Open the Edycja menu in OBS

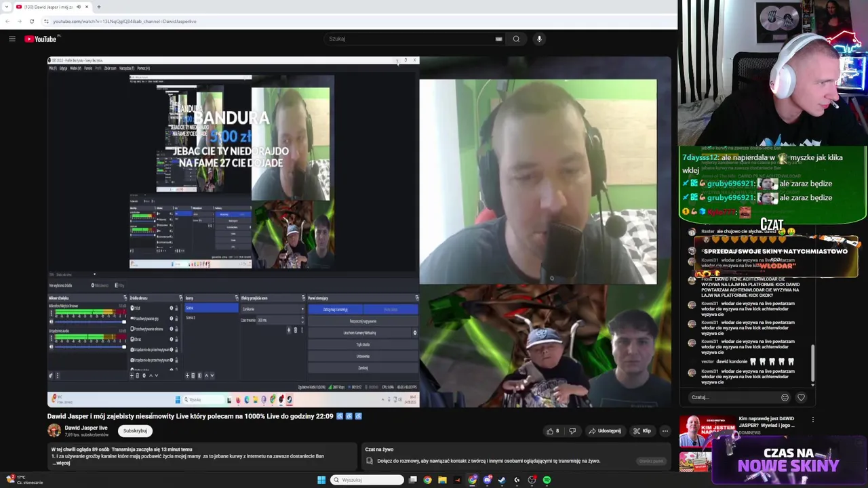pyautogui.click(x=64, y=68)
